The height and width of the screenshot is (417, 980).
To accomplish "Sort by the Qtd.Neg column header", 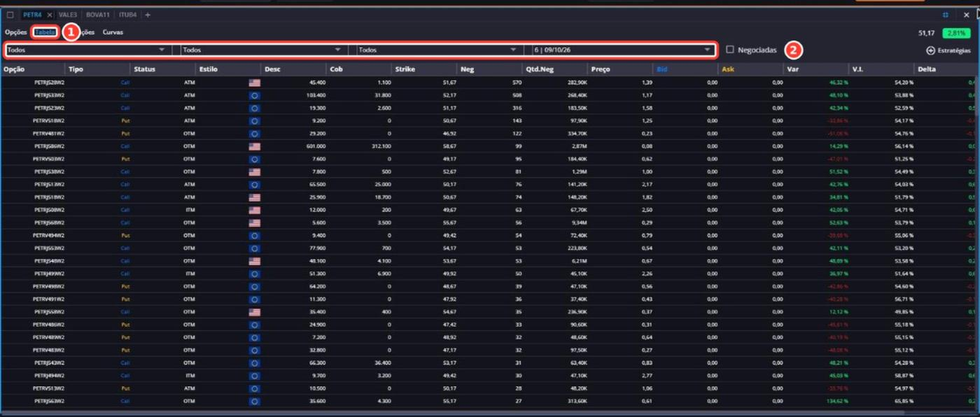I will click(x=540, y=69).
